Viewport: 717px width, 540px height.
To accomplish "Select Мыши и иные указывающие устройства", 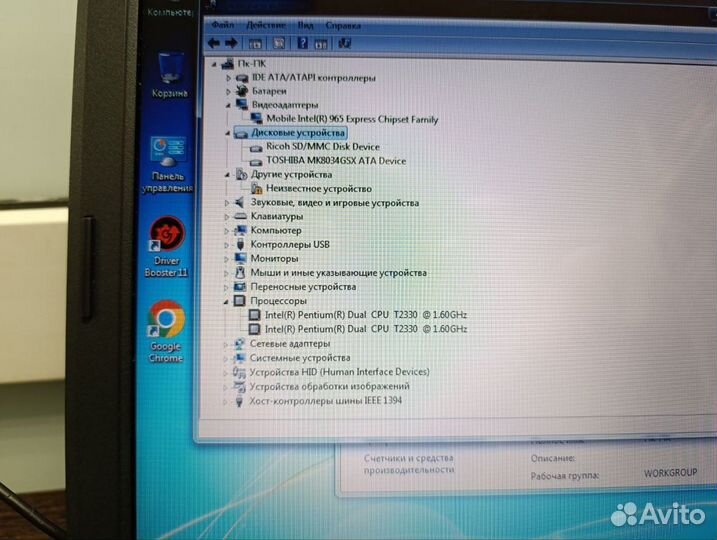I will click(338, 273).
